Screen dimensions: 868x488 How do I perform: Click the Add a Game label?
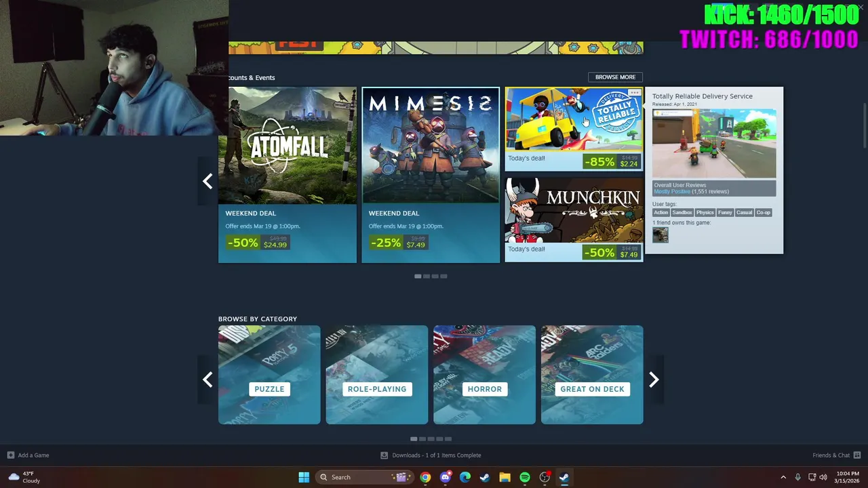pos(33,455)
